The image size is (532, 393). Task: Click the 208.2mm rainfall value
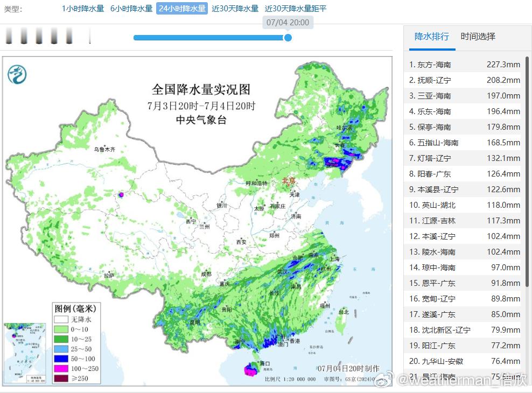click(503, 80)
